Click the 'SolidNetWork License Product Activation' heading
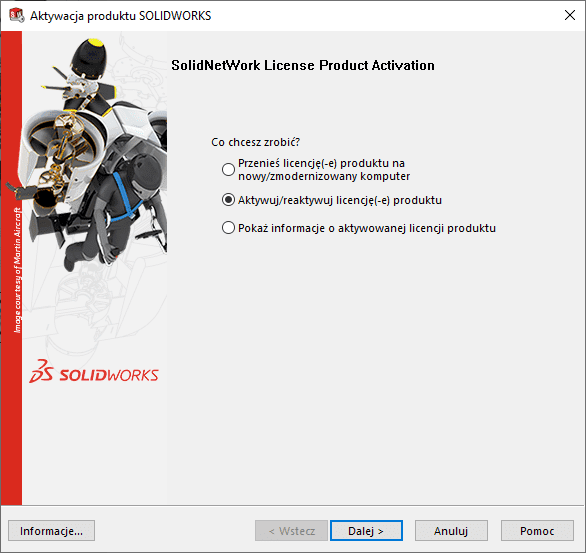Image resolution: width=586 pixels, height=553 pixels. (303, 65)
